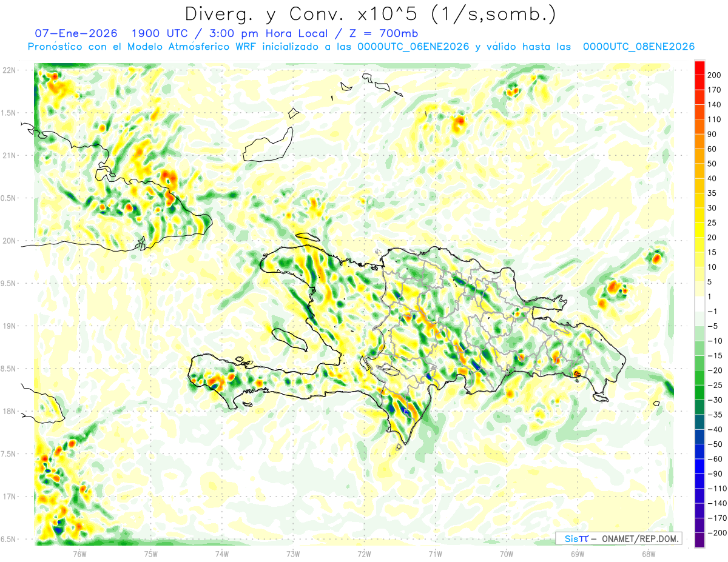Click the orange swatch between 50 and 60
This screenshot has width=728, height=562.
tap(699, 156)
